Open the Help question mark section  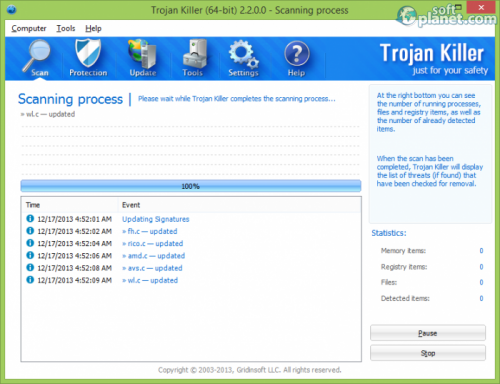296,58
